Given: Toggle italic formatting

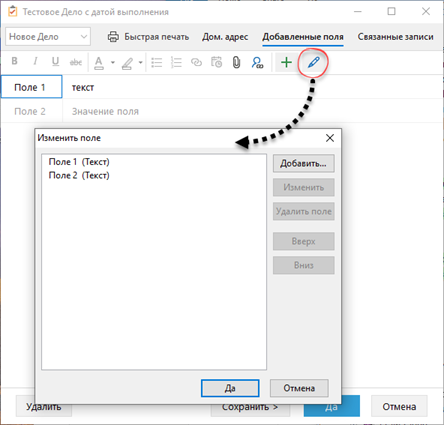Looking at the screenshot, I should 35,61.
